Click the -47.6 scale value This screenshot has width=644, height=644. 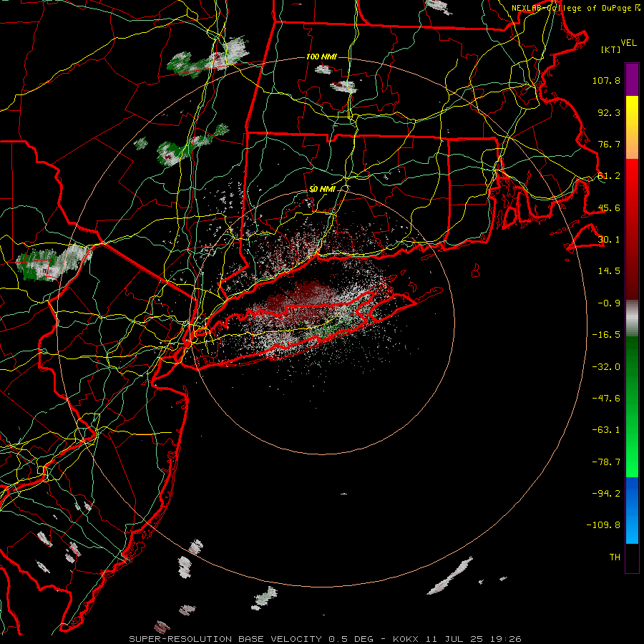coord(606,399)
